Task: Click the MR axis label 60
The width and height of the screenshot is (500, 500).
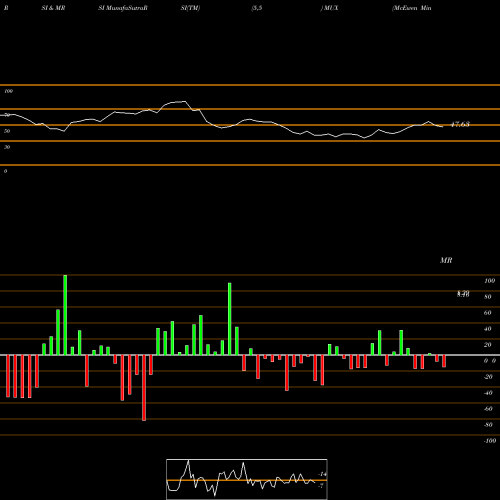Action: pyautogui.click(x=488, y=313)
